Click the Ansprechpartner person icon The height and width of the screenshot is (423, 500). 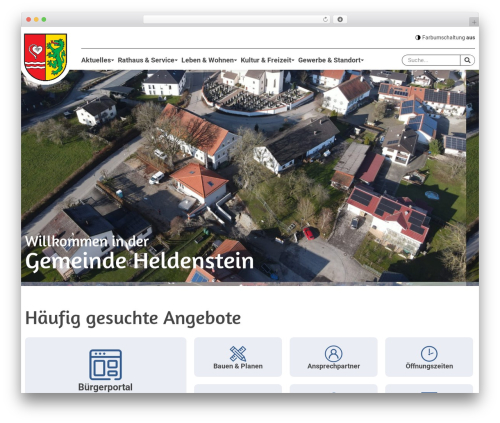click(x=333, y=353)
